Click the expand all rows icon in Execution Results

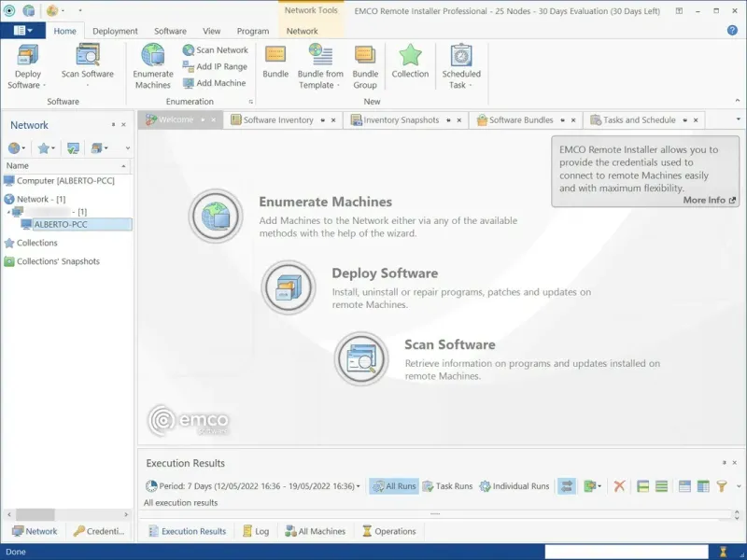coord(643,486)
